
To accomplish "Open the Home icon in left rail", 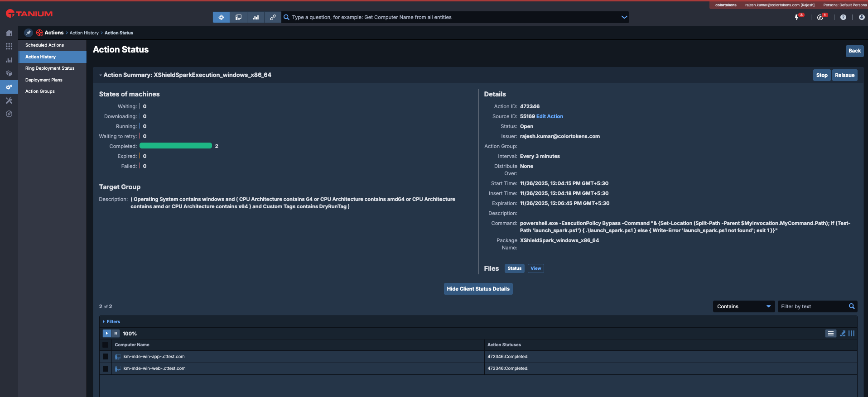I will (x=9, y=33).
